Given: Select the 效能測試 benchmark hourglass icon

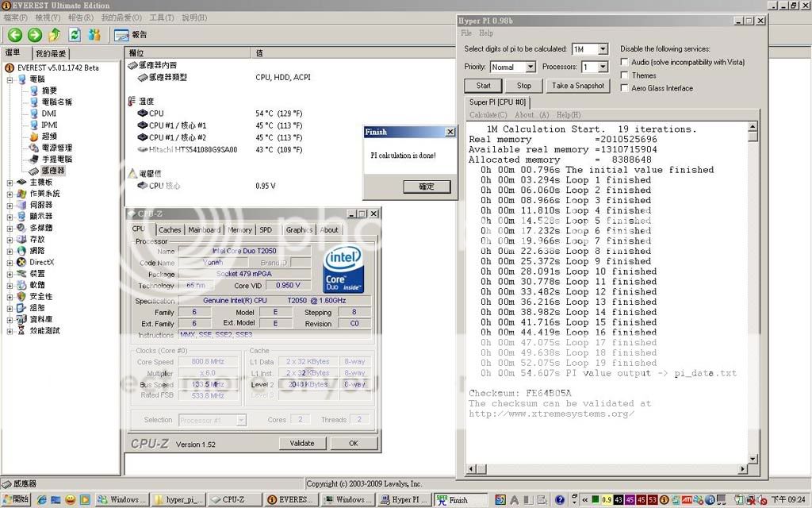Looking at the screenshot, I should (x=21, y=330).
